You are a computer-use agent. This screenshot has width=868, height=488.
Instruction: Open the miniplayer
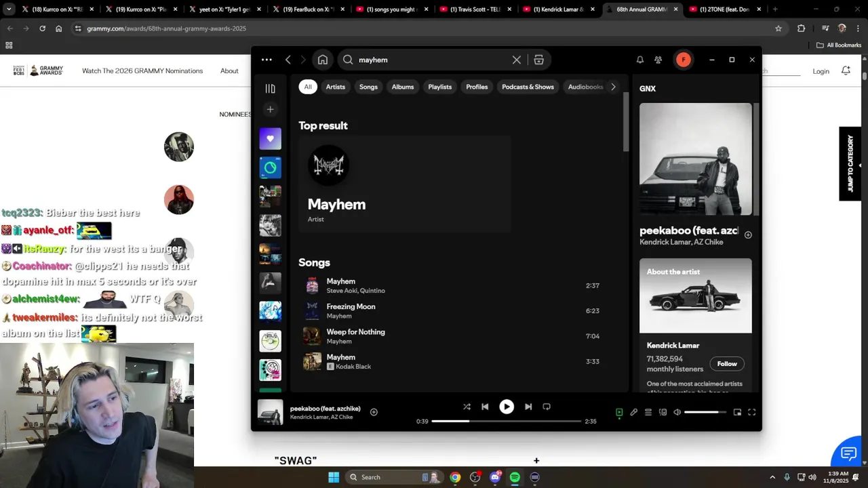[x=737, y=412]
